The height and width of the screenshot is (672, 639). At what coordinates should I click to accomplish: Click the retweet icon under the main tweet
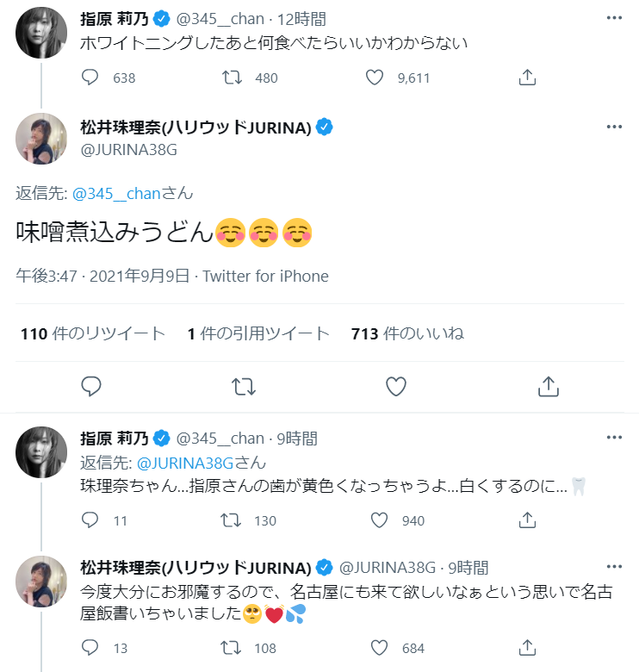tap(244, 387)
